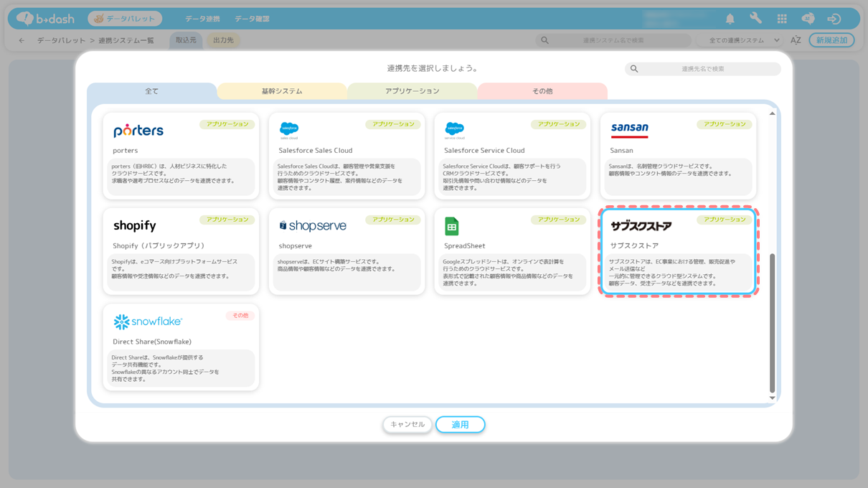Click the magnifier icon in dialog search

[x=634, y=69]
